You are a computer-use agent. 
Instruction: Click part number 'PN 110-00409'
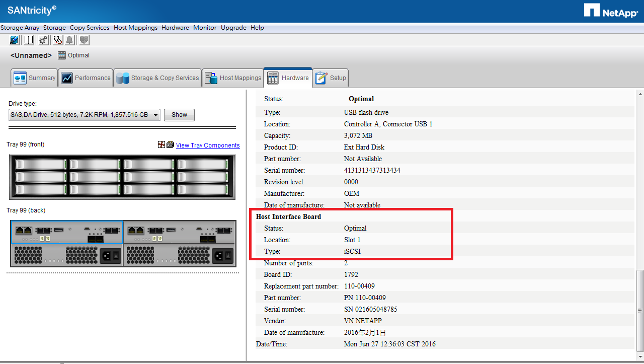[365, 298]
